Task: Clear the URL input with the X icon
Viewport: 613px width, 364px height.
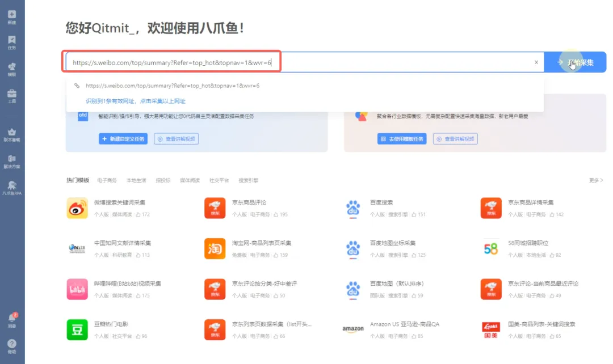Action: pyautogui.click(x=536, y=62)
